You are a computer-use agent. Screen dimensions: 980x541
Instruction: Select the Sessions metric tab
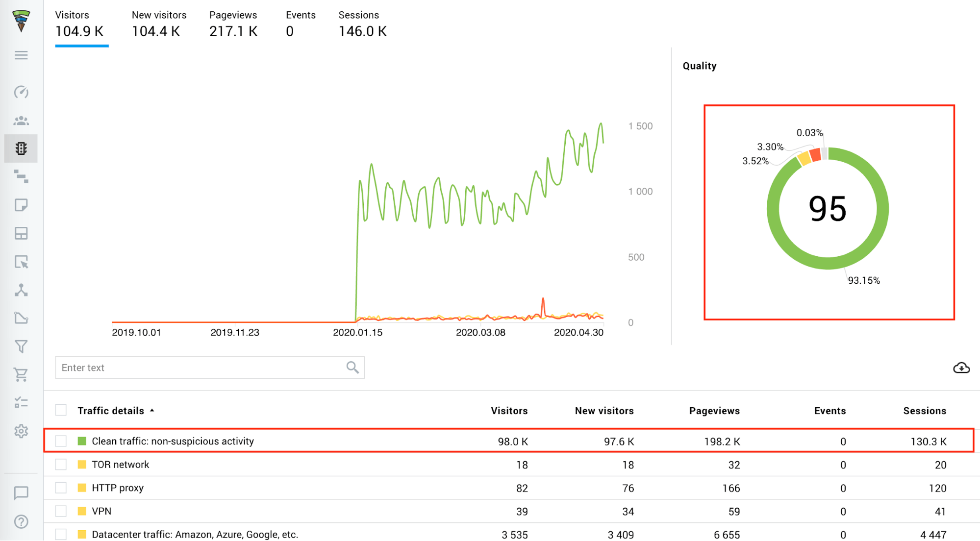(x=362, y=24)
